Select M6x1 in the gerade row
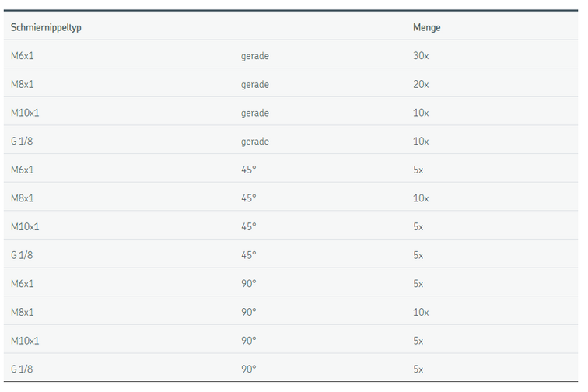 pos(23,56)
